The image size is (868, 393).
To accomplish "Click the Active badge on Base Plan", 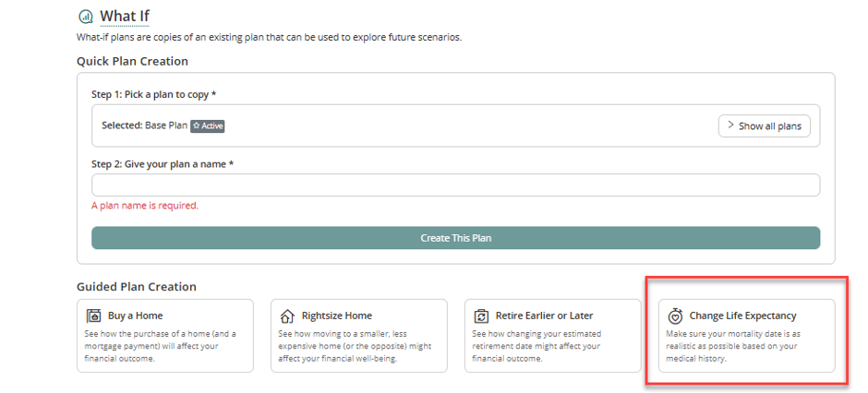I will pyautogui.click(x=208, y=126).
